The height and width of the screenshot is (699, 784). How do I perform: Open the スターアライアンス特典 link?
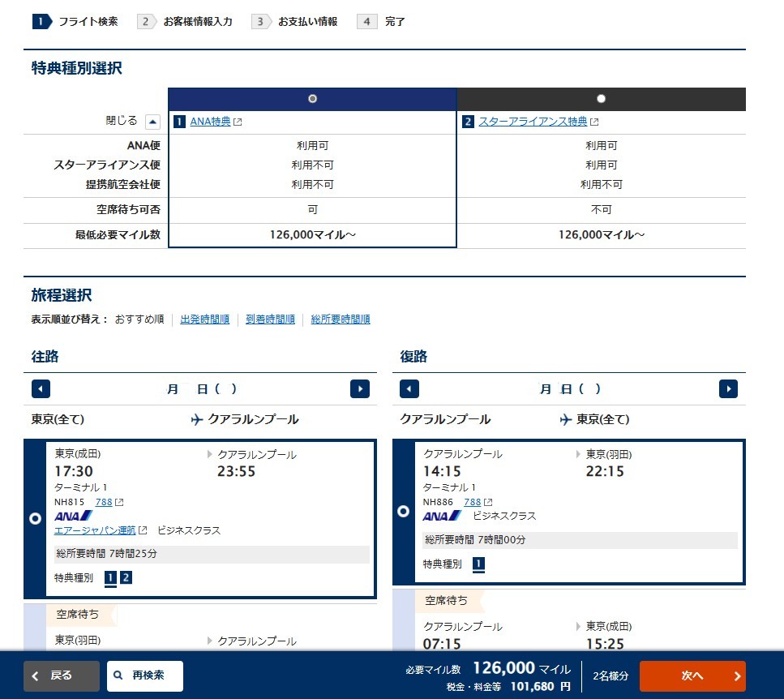pyautogui.click(x=533, y=122)
